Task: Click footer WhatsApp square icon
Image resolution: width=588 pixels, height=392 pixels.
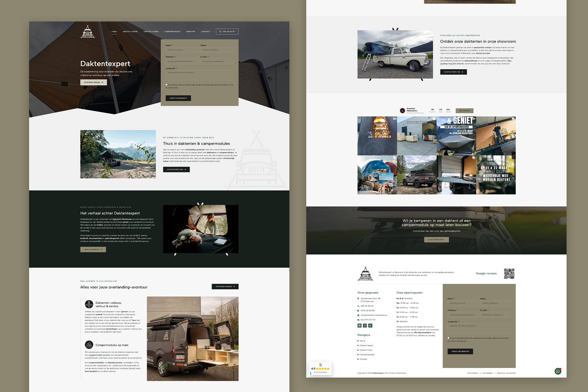Action: [x=370, y=326]
